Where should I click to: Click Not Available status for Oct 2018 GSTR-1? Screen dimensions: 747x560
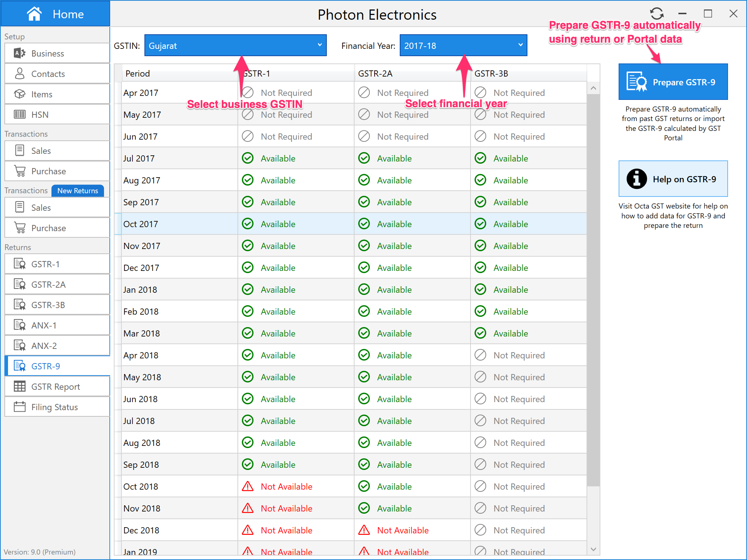click(x=286, y=486)
